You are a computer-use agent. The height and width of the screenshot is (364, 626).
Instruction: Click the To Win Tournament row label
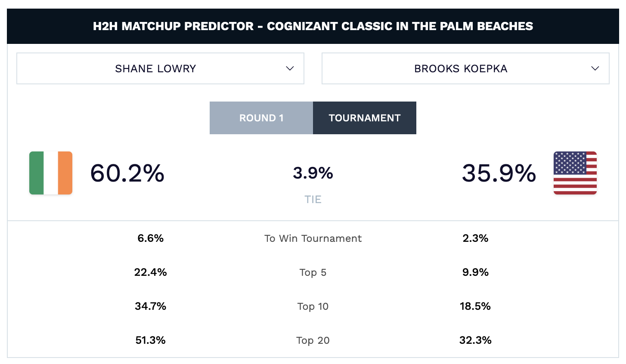(313, 238)
